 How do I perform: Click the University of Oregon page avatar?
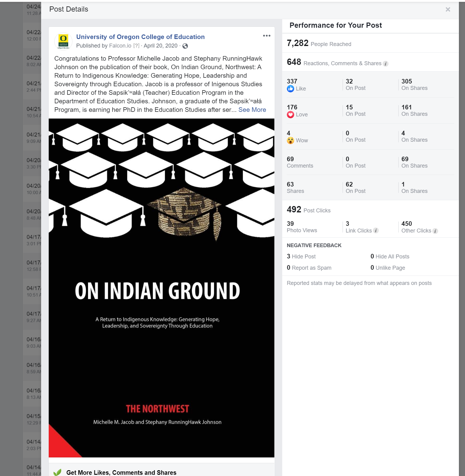[x=63, y=41]
